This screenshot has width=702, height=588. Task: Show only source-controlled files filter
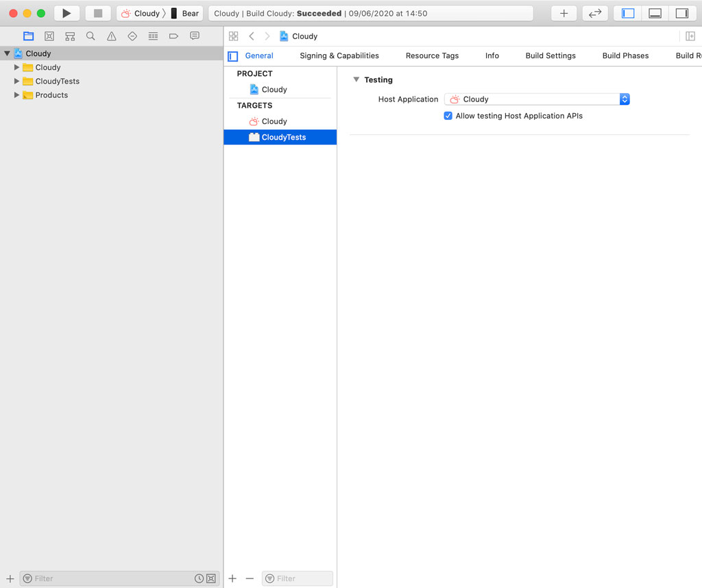(x=211, y=578)
